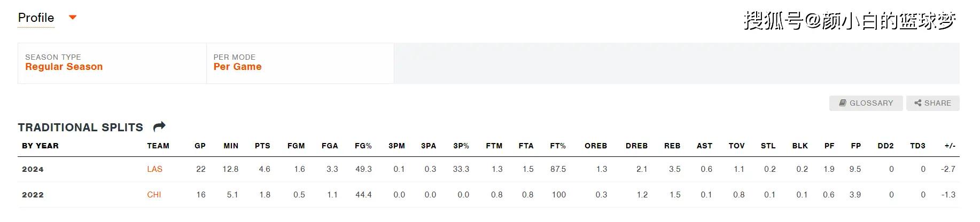Open the Season Type selector
This screenshot has height=222, width=980.
point(112,63)
